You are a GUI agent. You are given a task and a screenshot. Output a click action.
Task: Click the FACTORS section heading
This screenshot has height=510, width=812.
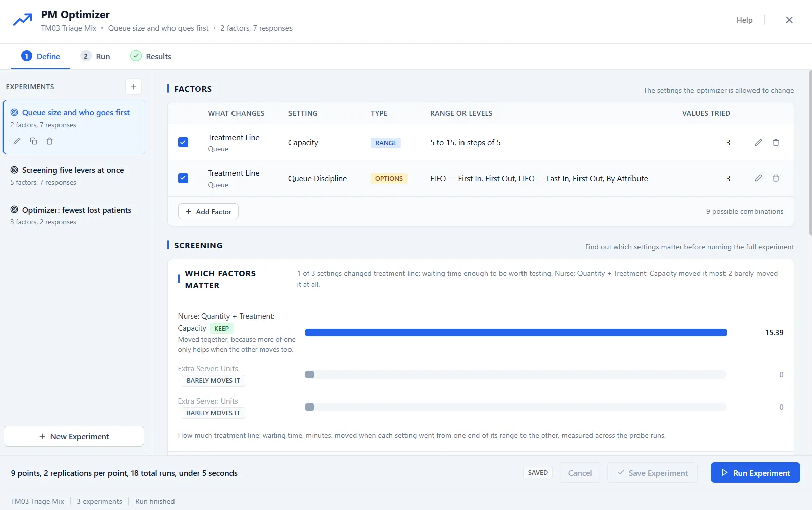193,89
